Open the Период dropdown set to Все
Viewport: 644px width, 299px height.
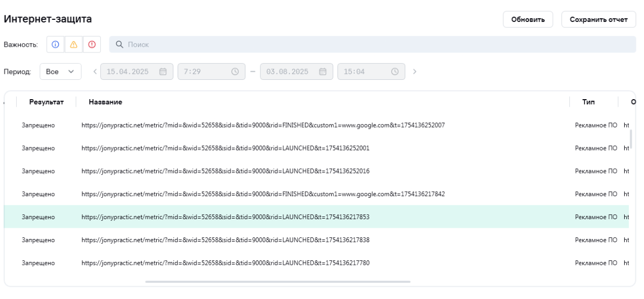click(61, 71)
